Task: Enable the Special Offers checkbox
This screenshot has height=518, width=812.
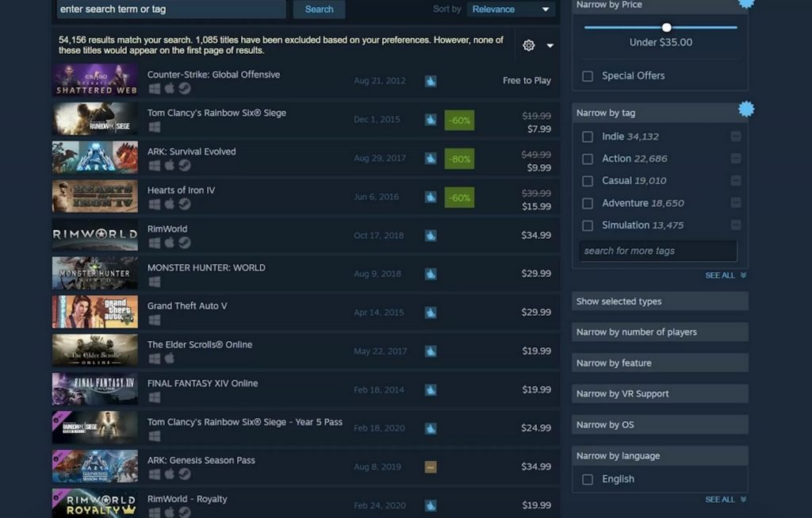Action: (x=588, y=76)
